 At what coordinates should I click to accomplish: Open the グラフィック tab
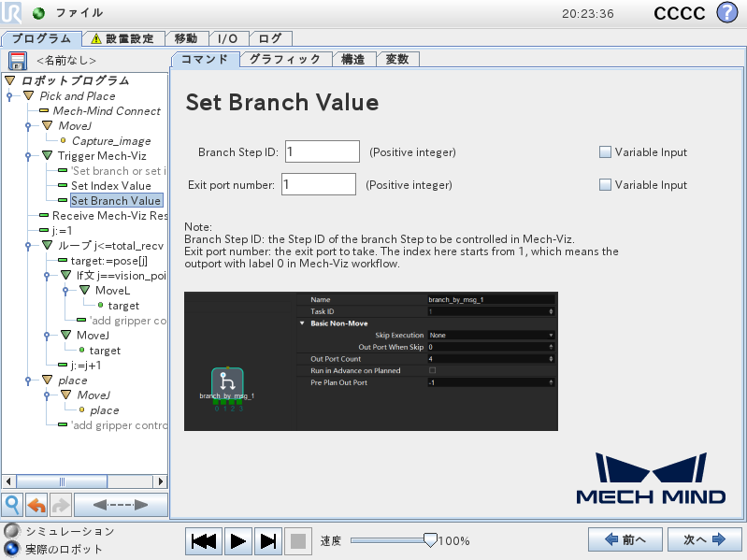click(x=285, y=60)
